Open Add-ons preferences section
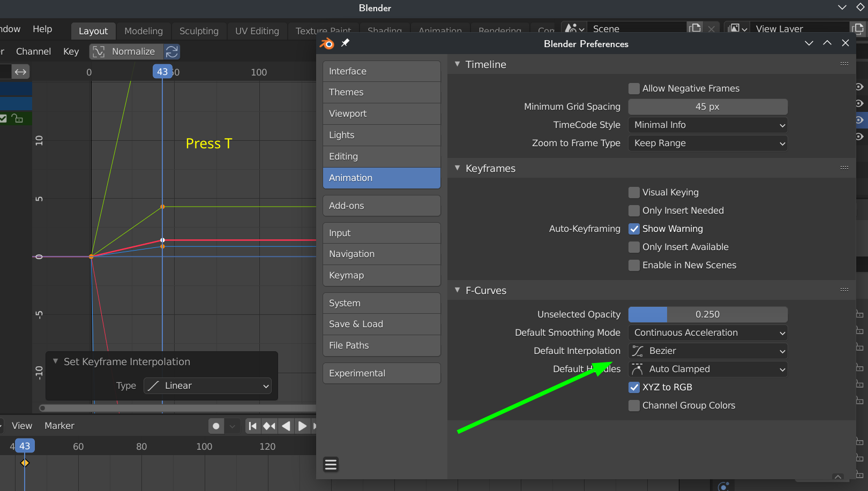 [x=381, y=206]
